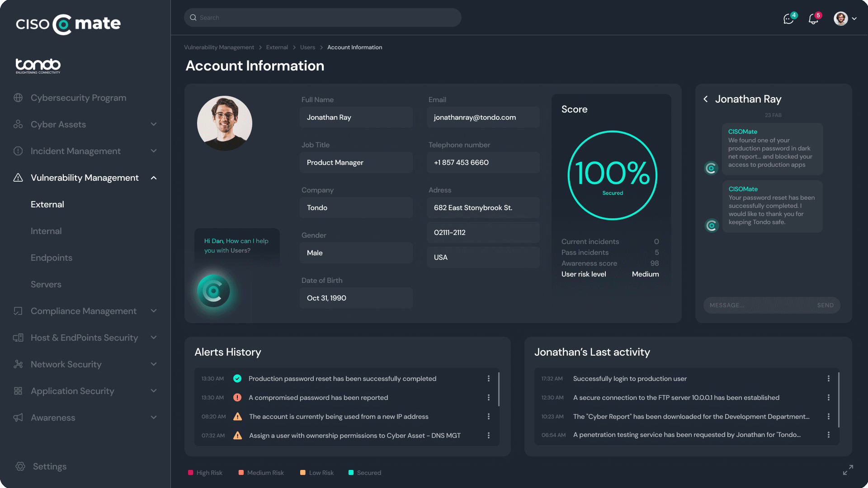Click the CISOMate assistant orb icon

[x=213, y=291]
